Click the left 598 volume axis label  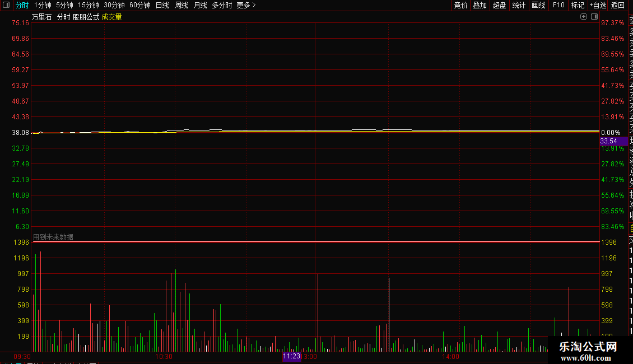[23, 305]
